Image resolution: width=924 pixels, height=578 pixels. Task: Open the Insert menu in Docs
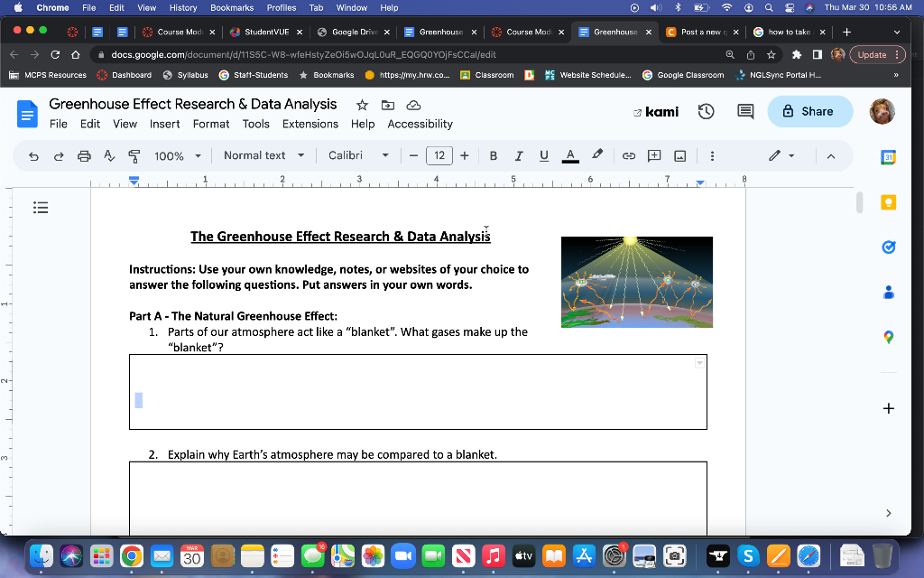(164, 124)
